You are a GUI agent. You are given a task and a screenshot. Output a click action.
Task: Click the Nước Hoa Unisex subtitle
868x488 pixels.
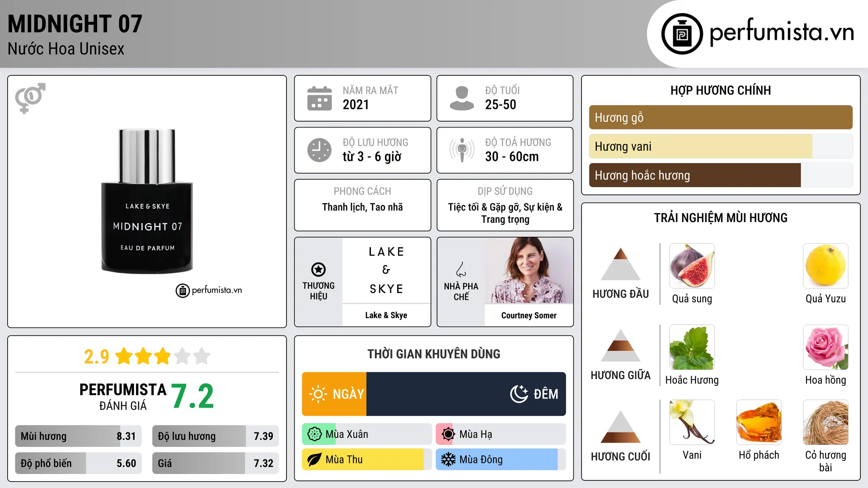[x=66, y=49]
